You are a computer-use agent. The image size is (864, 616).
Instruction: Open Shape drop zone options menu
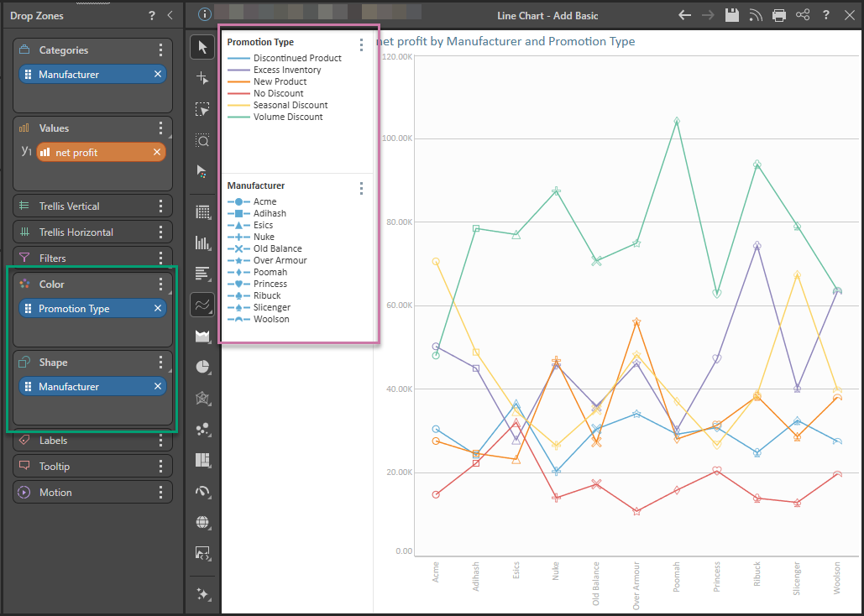click(160, 363)
